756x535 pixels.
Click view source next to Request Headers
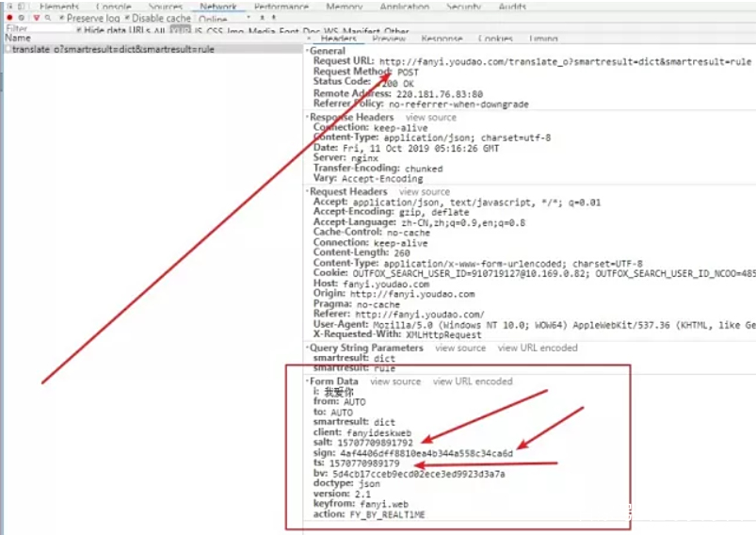coord(424,192)
